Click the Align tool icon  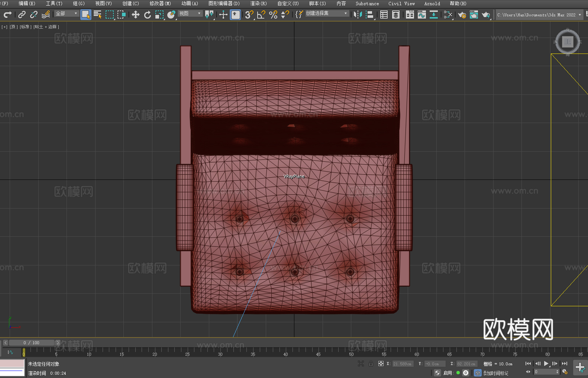[x=370, y=14]
